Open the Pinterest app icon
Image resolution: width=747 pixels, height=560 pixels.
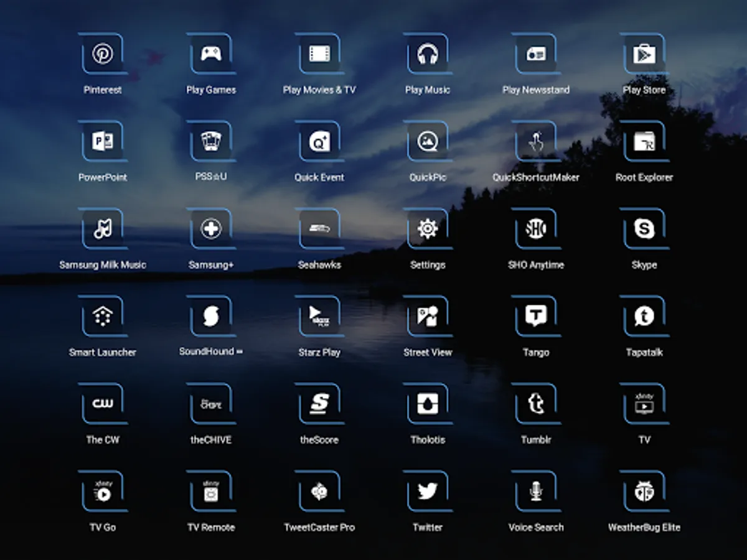(x=103, y=54)
